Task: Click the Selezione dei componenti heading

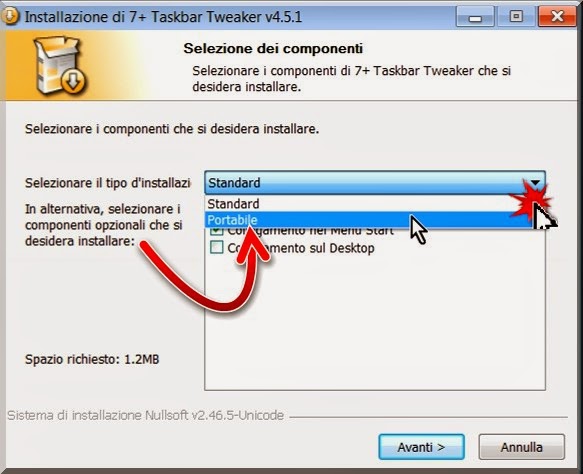Action: (x=273, y=48)
